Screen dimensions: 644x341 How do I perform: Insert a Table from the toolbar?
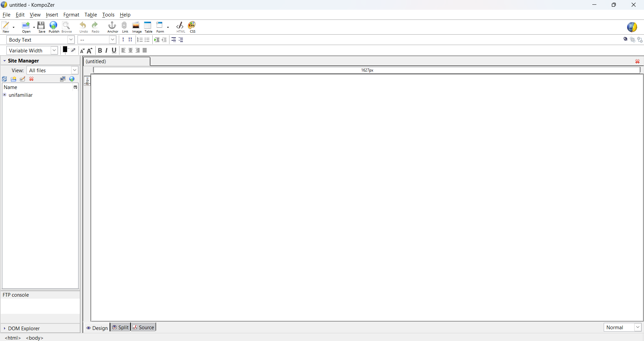(148, 27)
